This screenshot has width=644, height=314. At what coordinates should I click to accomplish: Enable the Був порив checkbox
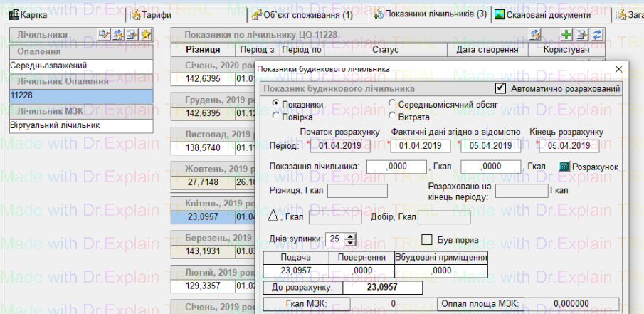click(428, 239)
